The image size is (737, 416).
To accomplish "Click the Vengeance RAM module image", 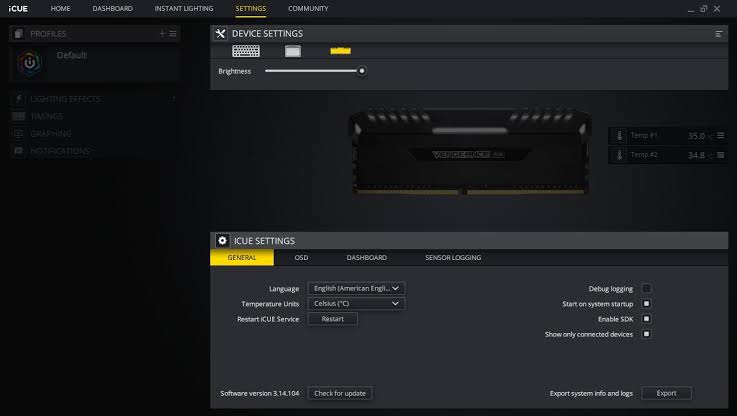I will (x=470, y=151).
